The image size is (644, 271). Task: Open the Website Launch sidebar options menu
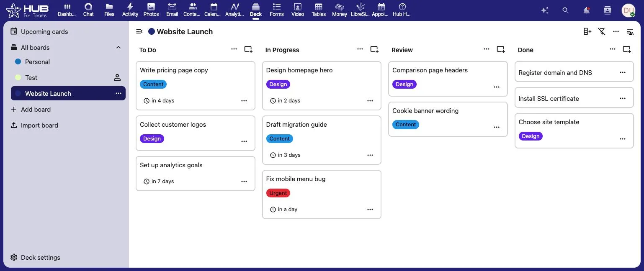pyautogui.click(x=118, y=93)
